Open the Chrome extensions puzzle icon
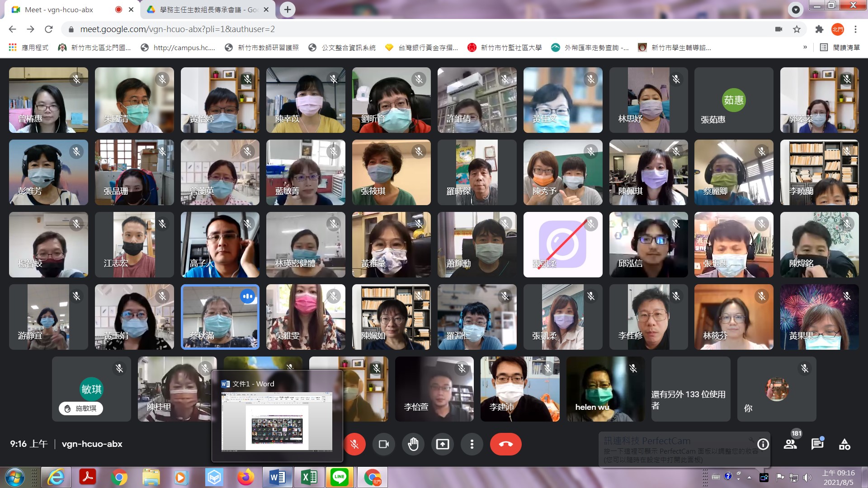Viewport: 868px width, 488px height. pyautogui.click(x=819, y=29)
